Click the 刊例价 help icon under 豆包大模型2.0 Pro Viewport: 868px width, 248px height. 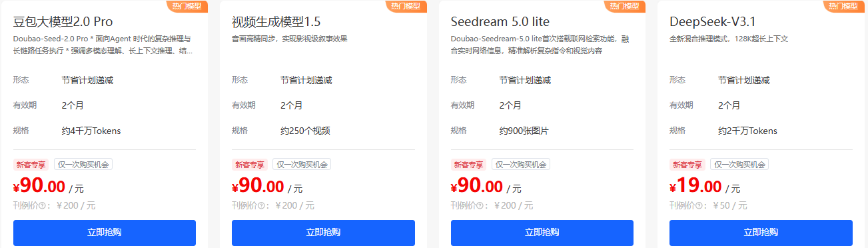43,206
